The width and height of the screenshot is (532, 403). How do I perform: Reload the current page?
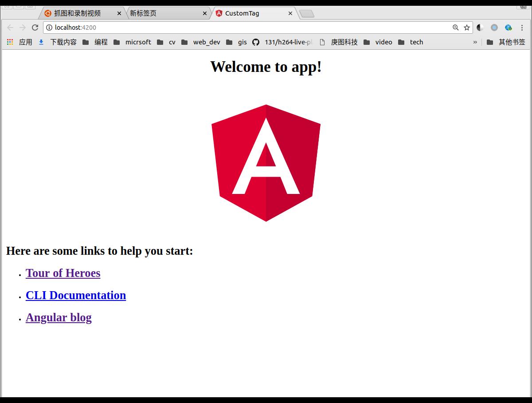(35, 28)
